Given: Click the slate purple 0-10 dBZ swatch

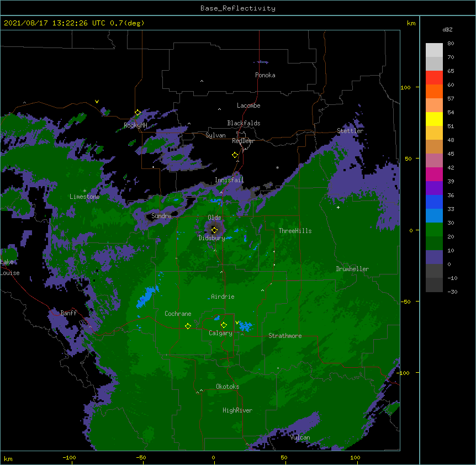Looking at the screenshot, I should (x=434, y=257).
